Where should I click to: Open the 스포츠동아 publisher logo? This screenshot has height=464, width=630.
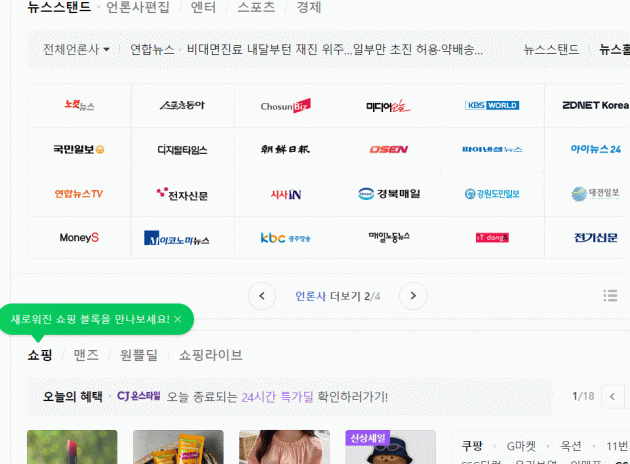[x=182, y=105]
